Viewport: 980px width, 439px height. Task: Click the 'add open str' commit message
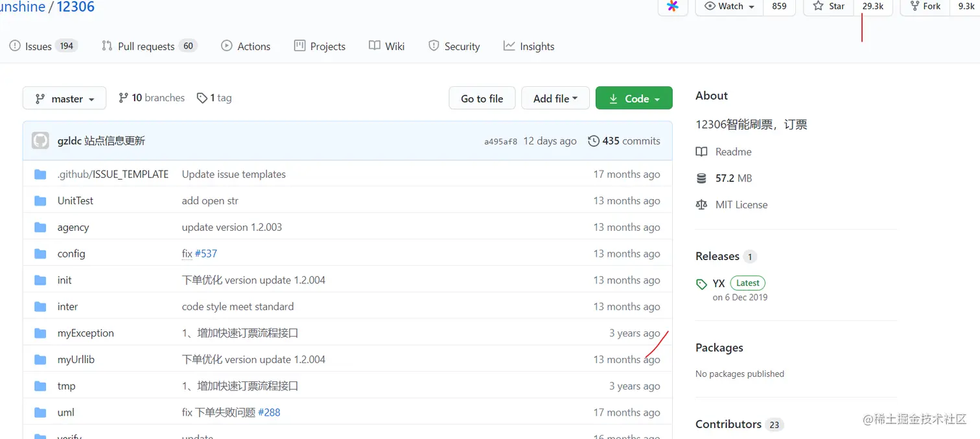point(210,201)
